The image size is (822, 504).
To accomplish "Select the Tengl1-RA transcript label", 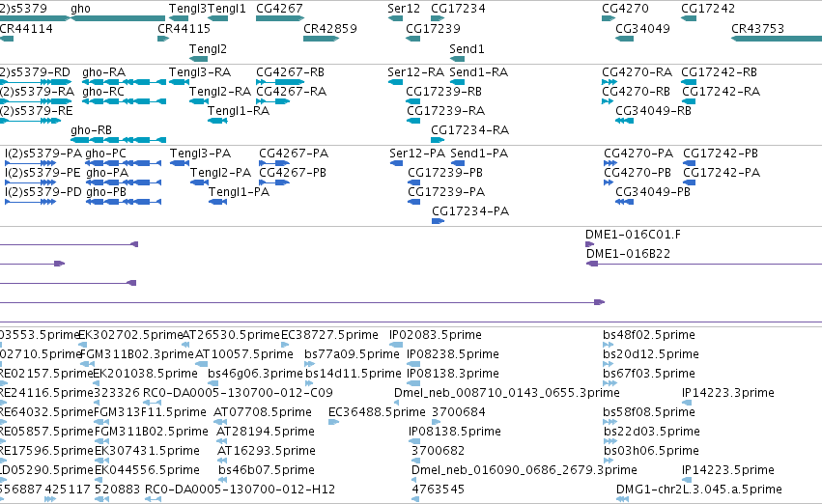I will [239, 110].
